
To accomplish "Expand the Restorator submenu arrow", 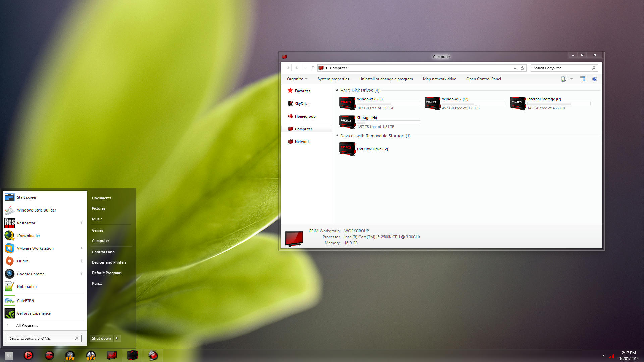I will tap(82, 223).
